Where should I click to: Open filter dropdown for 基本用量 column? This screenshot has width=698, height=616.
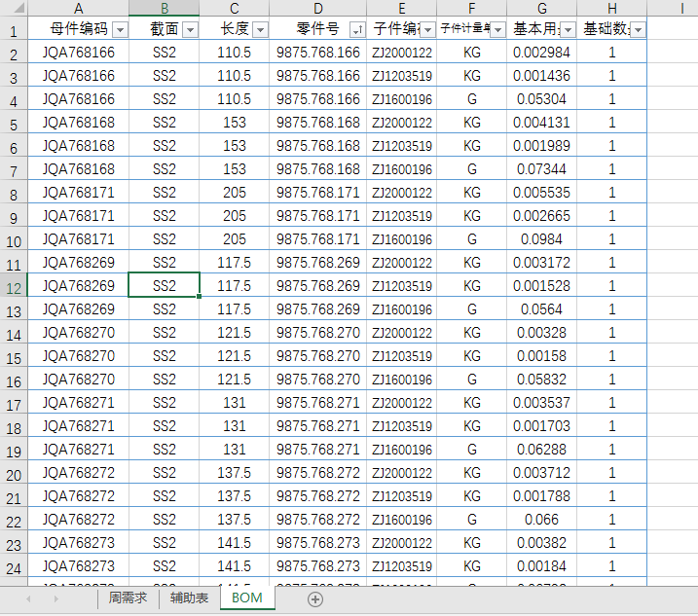pos(568,30)
